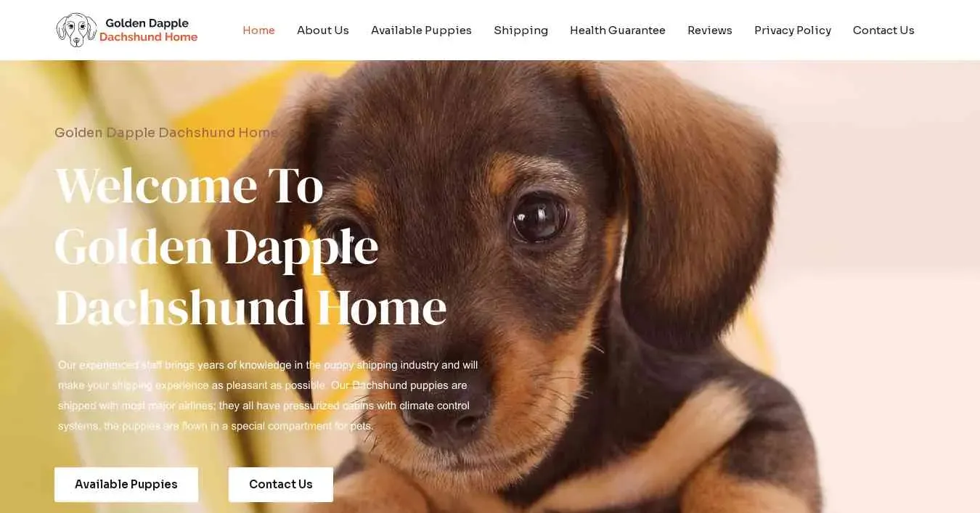Screen dimensions: 980x513
Task: Click the small tagline above the heading
Action: pos(166,132)
